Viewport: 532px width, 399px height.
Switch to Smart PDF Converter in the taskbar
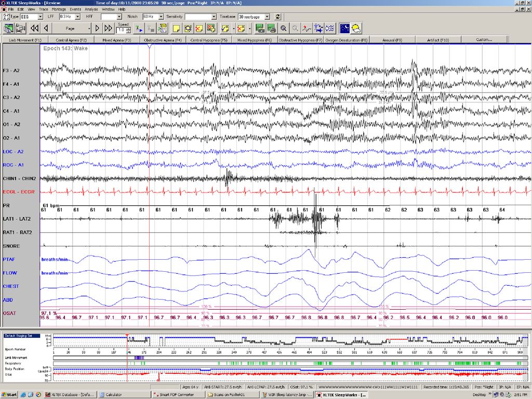point(179,395)
